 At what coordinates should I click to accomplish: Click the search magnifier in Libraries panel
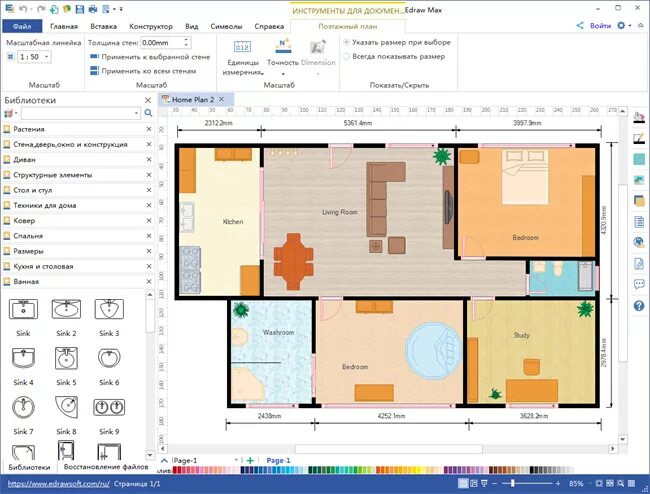(x=148, y=113)
